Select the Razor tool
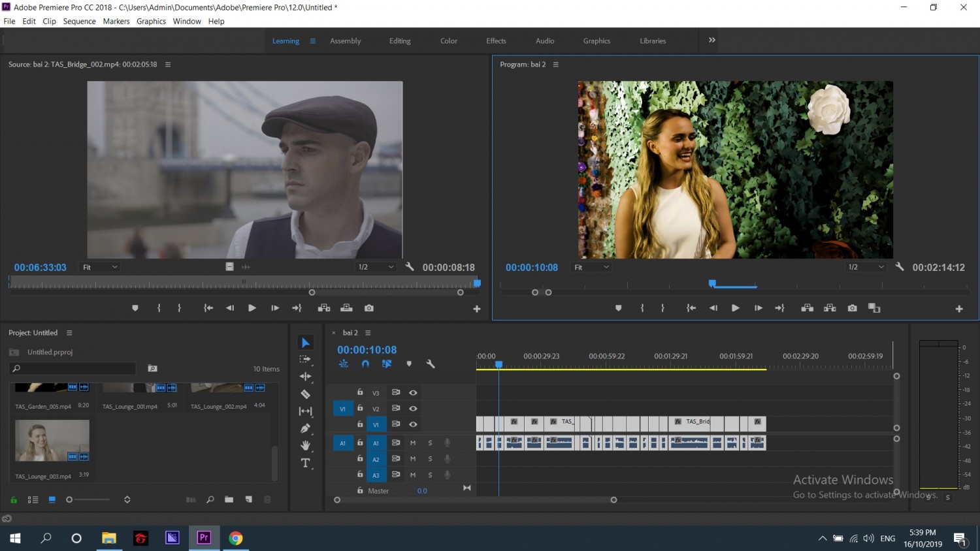This screenshot has width=980, height=551. [305, 394]
